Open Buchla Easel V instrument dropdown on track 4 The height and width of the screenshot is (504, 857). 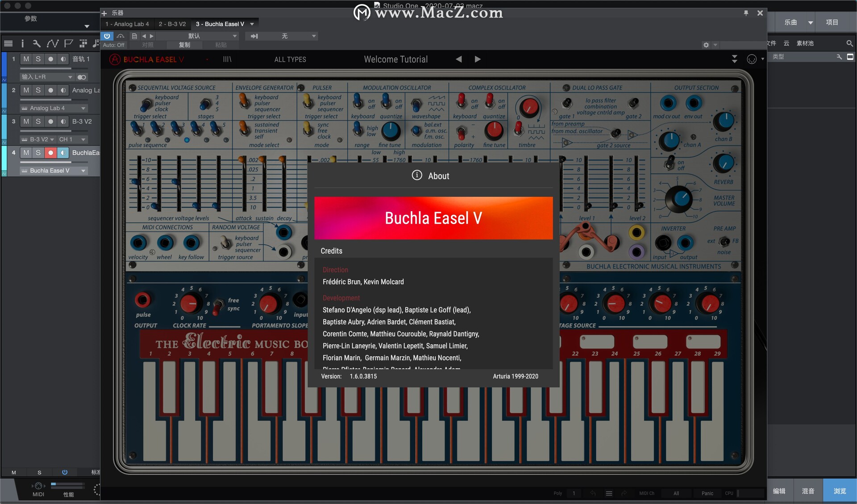53,171
